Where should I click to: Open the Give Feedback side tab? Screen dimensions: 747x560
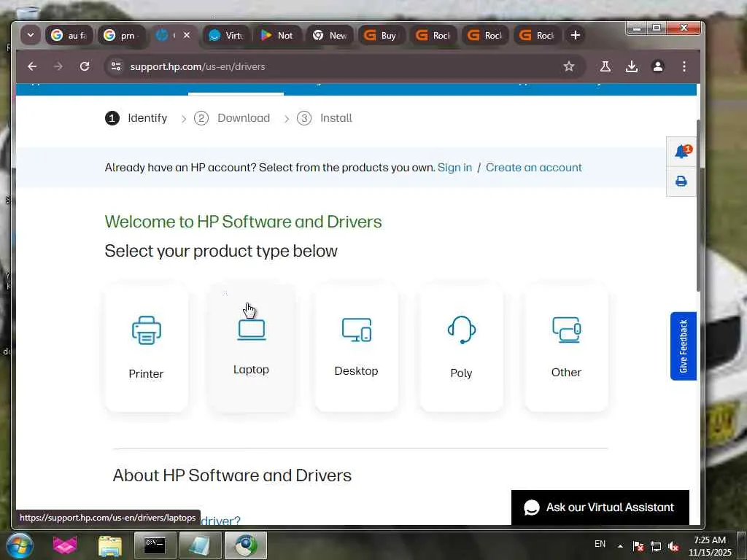683,346
